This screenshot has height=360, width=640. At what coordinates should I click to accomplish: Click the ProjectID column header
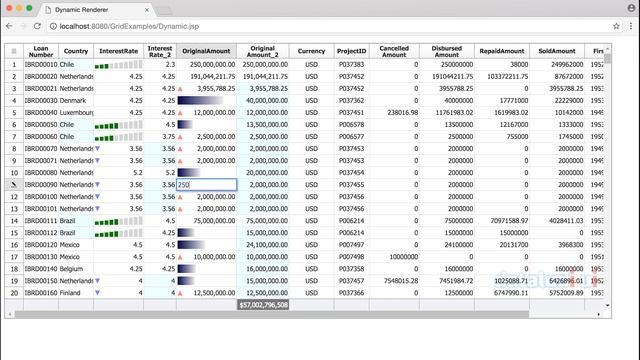351,51
